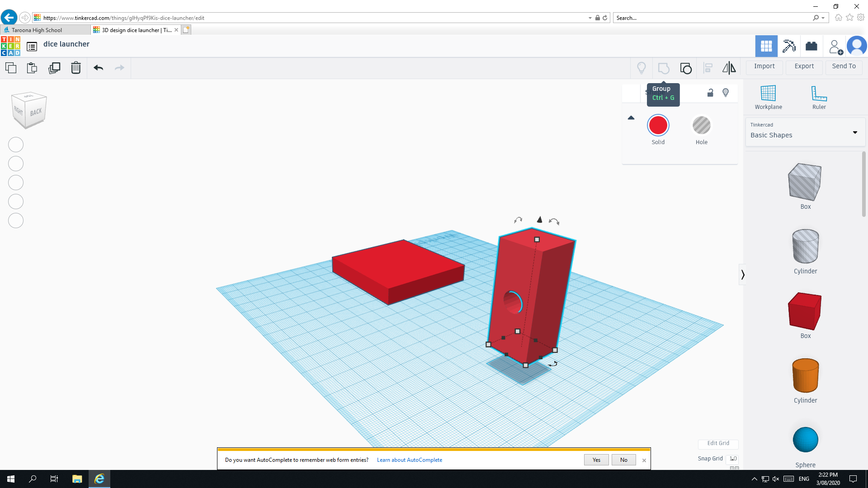Select the Workplane tool
The height and width of the screenshot is (488, 868).
768,97
